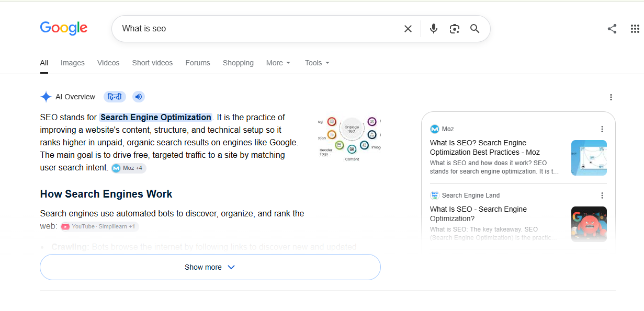Screen dimensions: 644x311
Task: Click the Google logo
Action: point(63,28)
